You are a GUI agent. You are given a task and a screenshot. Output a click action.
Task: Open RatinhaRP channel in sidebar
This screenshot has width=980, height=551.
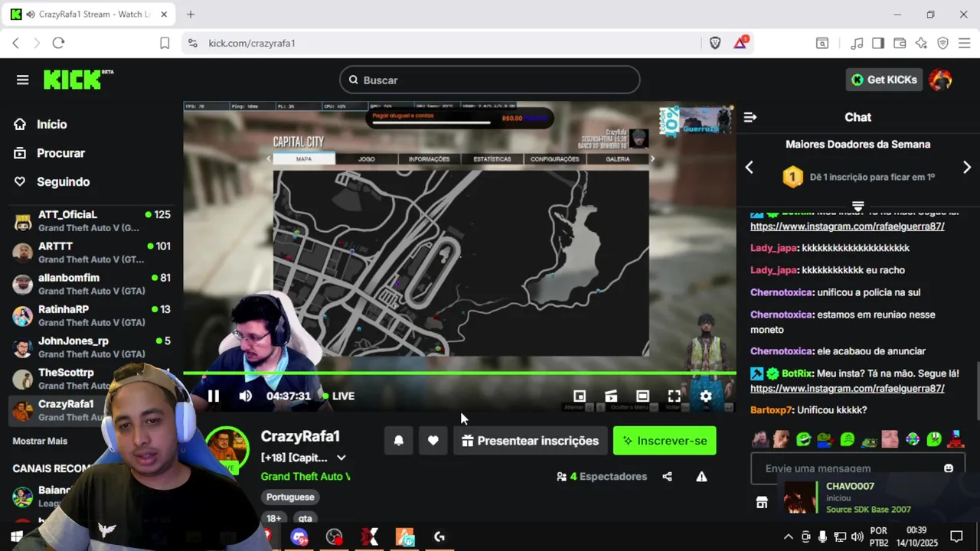pos(92,315)
